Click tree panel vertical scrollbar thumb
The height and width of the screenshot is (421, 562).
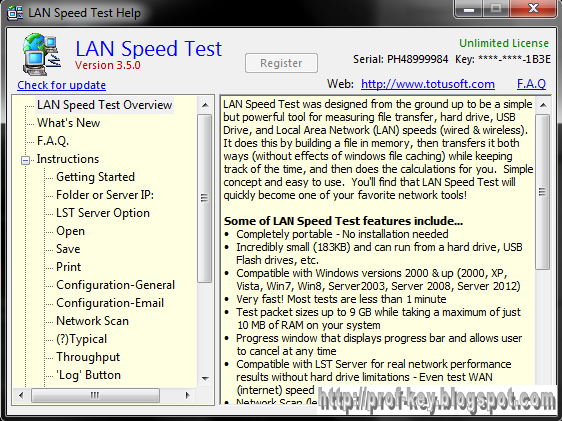coord(204,198)
